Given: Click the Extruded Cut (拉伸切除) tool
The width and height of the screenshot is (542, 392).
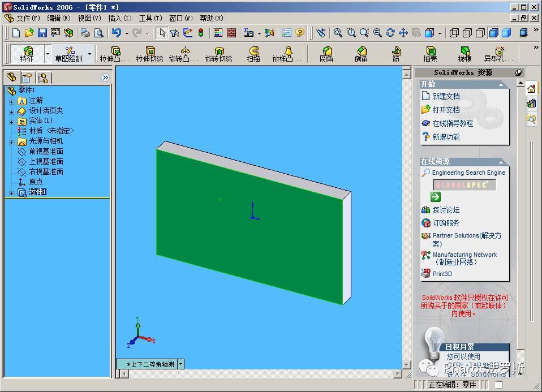Looking at the screenshot, I should 150,54.
